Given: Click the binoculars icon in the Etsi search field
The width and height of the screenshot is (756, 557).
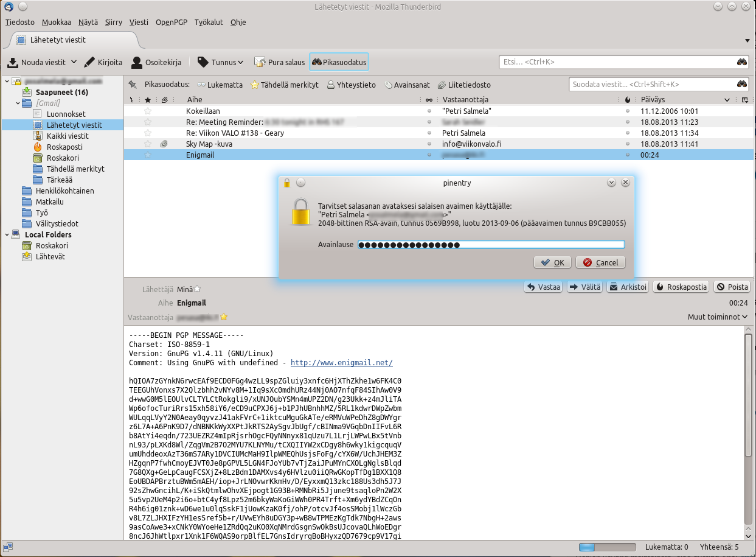Looking at the screenshot, I should 742,61.
